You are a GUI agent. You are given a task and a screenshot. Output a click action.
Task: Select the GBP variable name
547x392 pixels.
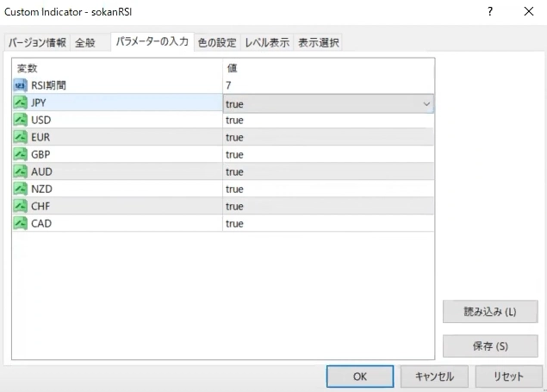[40, 154]
